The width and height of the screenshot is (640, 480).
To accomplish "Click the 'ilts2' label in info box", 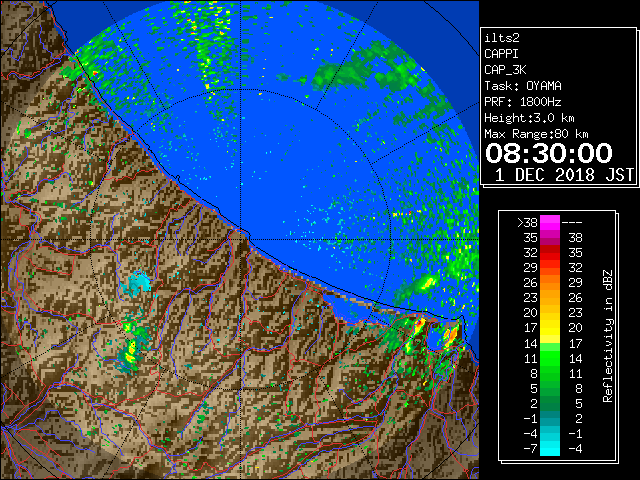I will [502, 38].
